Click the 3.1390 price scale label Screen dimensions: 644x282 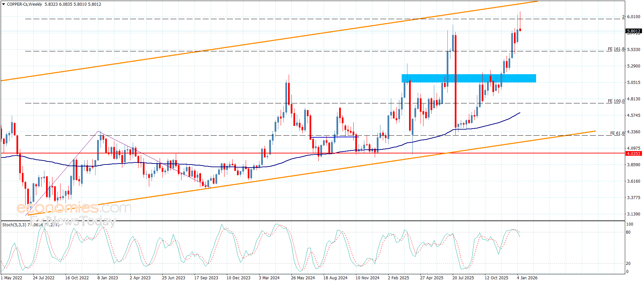[634, 214]
